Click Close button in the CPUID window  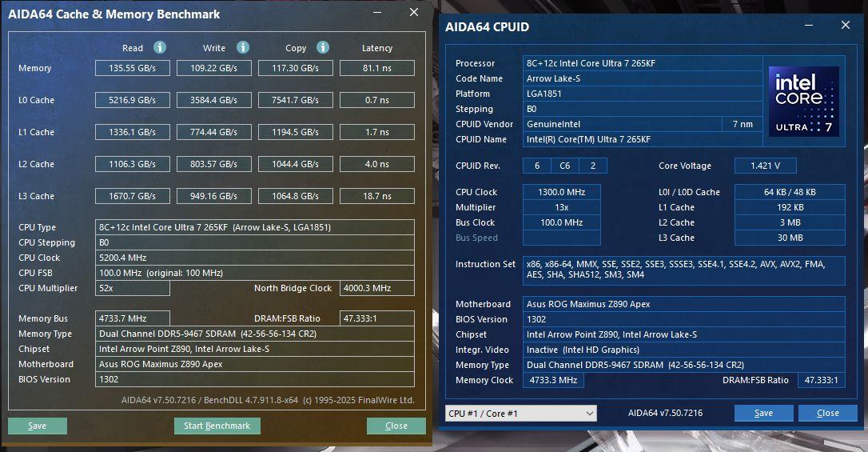[x=827, y=414]
